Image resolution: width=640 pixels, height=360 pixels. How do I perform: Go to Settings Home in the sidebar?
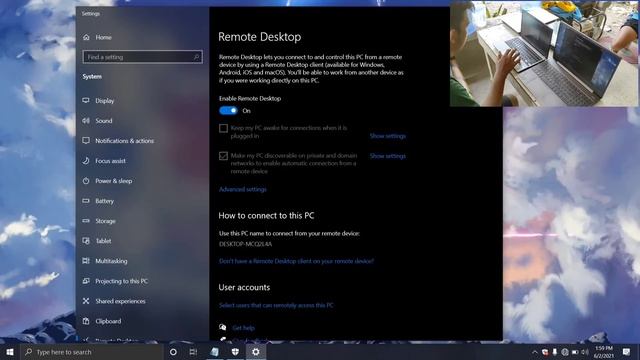(x=97, y=37)
